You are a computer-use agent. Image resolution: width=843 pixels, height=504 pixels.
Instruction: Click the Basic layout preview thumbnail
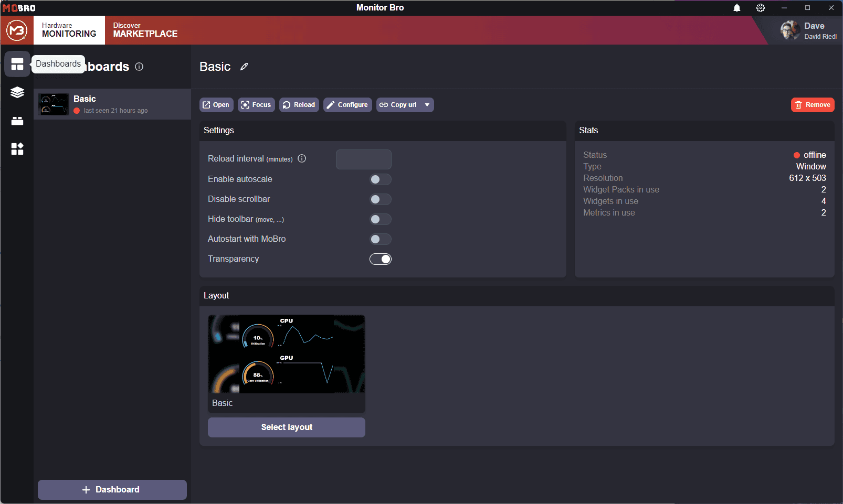pyautogui.click(x=287, y=354)
